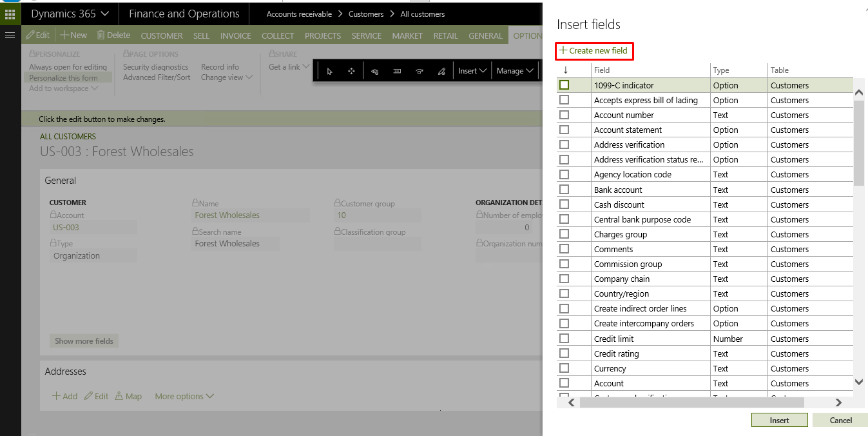Click Show more fields button

tap(84, 341)
